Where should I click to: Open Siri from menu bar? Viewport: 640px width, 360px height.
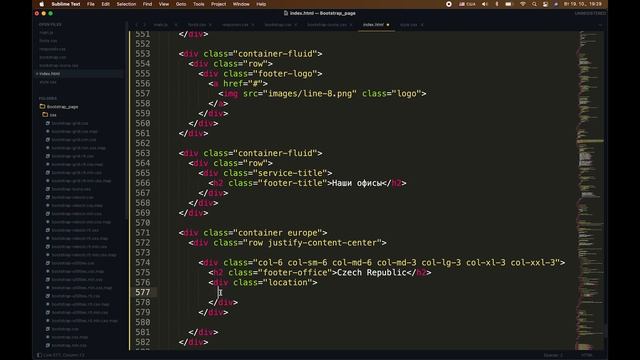click(x=556, y=4)
